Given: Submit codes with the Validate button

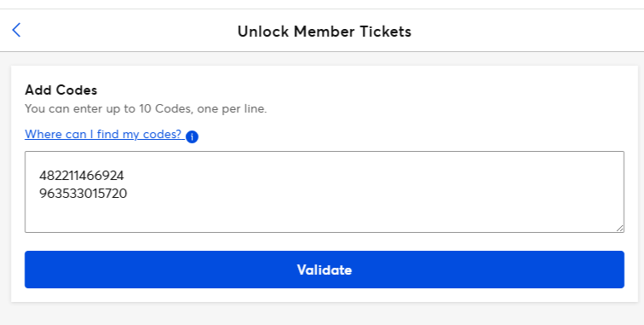Looking at the screenshot, I should click(325, 270).
